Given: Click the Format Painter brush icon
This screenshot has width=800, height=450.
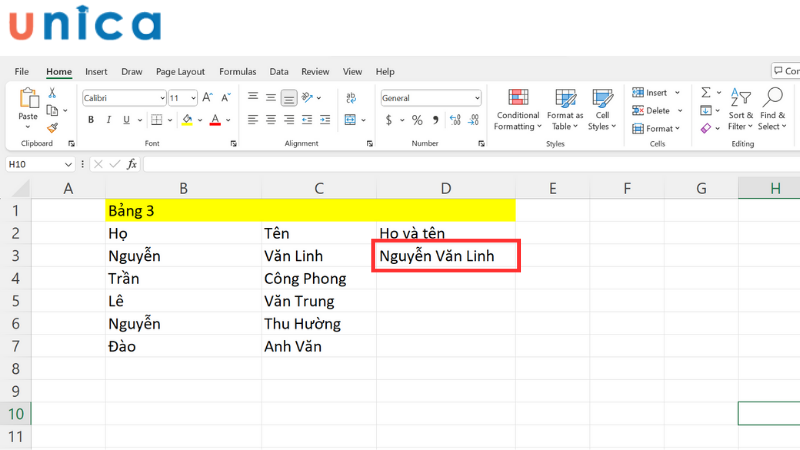Looking at the screenshot, I should point(52,128).
